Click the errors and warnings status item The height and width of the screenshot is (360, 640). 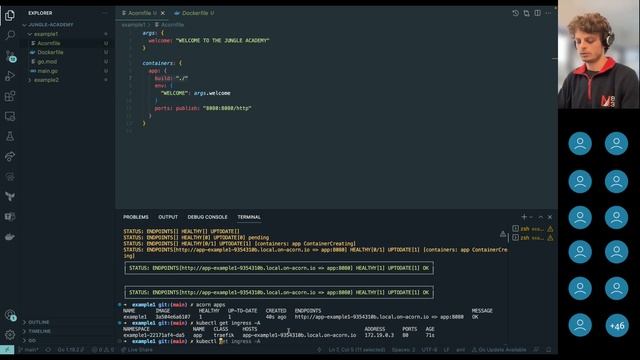point(102,349)
